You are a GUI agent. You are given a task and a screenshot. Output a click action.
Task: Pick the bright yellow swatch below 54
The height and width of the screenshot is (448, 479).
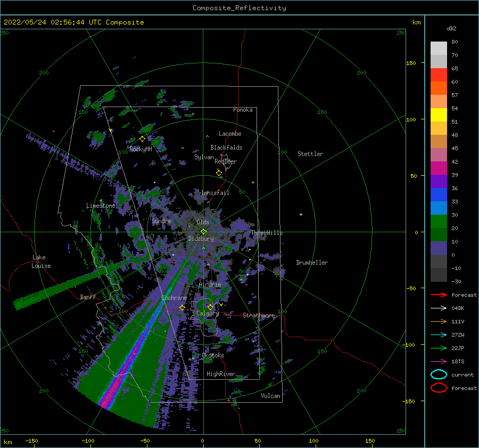pos(439,115)
